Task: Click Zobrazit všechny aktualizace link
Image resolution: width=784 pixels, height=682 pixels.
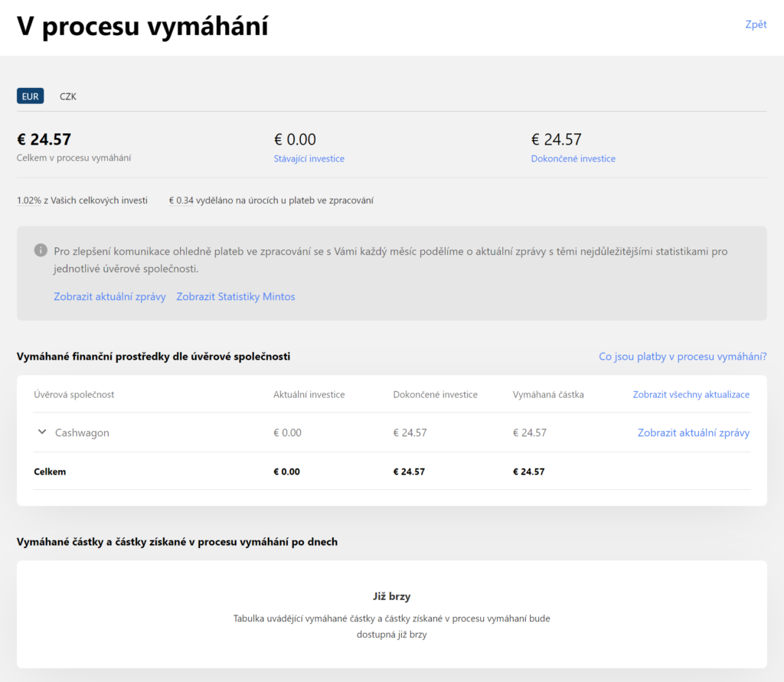Action: [x=691, y=394]
